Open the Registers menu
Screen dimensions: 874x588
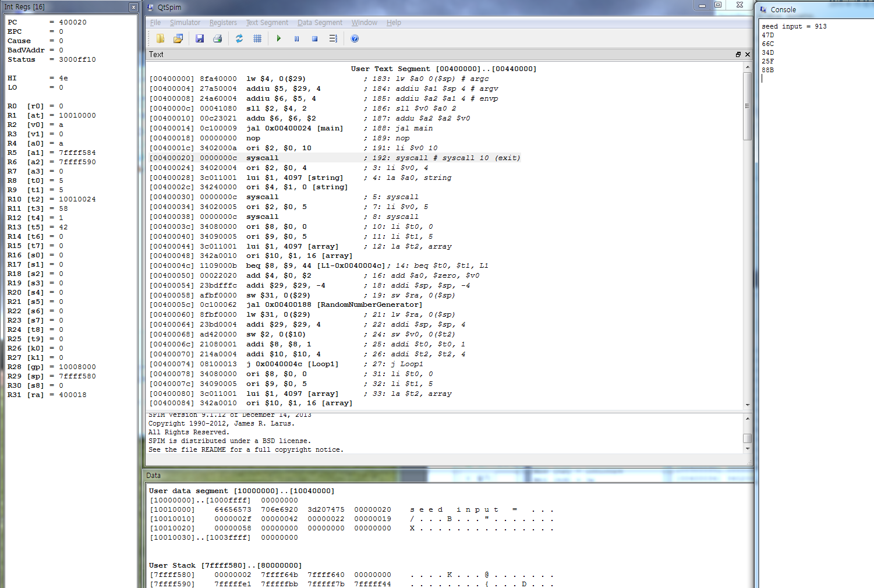point(223,23)
